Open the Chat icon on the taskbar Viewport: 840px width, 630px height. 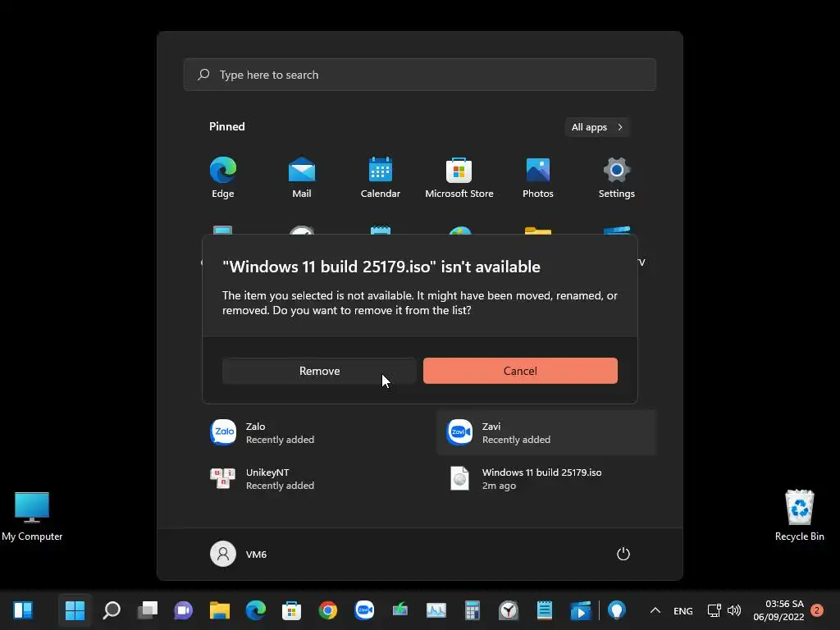click(x=183, y=610)
